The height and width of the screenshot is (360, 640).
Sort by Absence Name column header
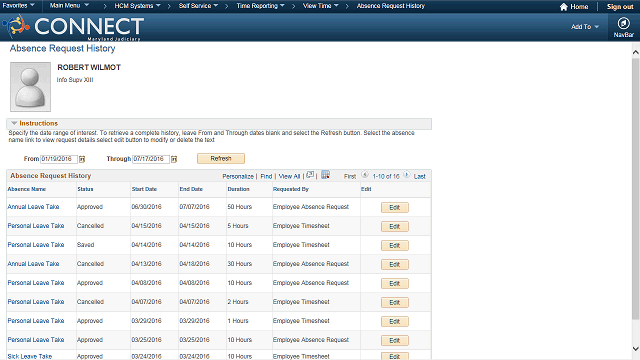click(x=27, y=189)
